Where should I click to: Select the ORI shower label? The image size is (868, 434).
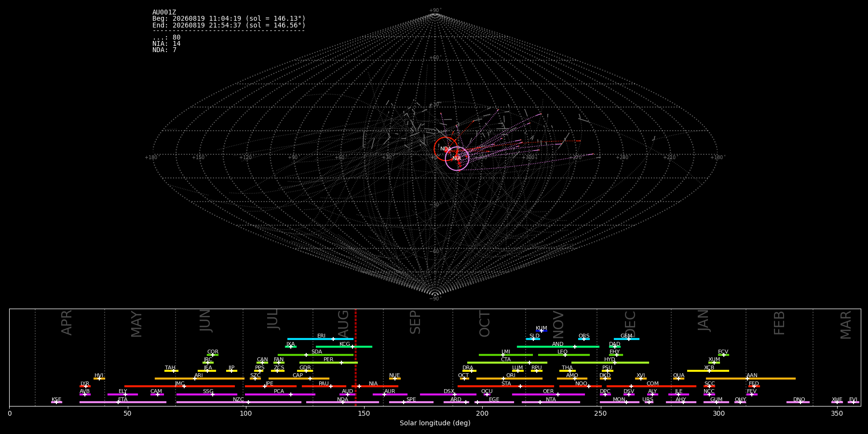click(511, 375)
